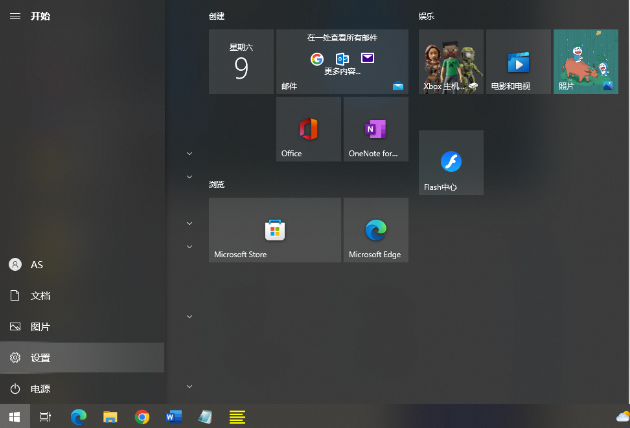Click the 电源 power button
The height and width of the screenshot is (428, 630).
coord(40,389)
